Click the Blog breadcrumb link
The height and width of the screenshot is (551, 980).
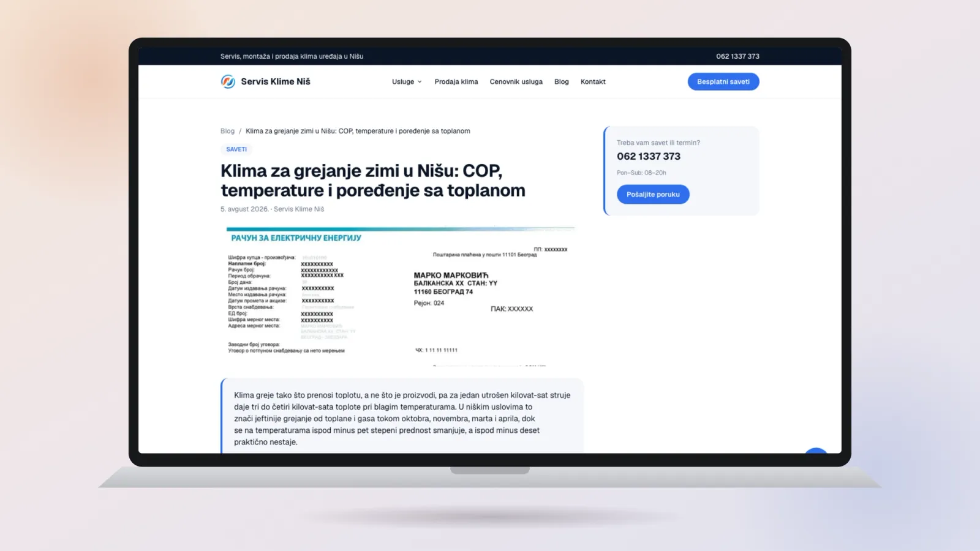click(227, 131)
